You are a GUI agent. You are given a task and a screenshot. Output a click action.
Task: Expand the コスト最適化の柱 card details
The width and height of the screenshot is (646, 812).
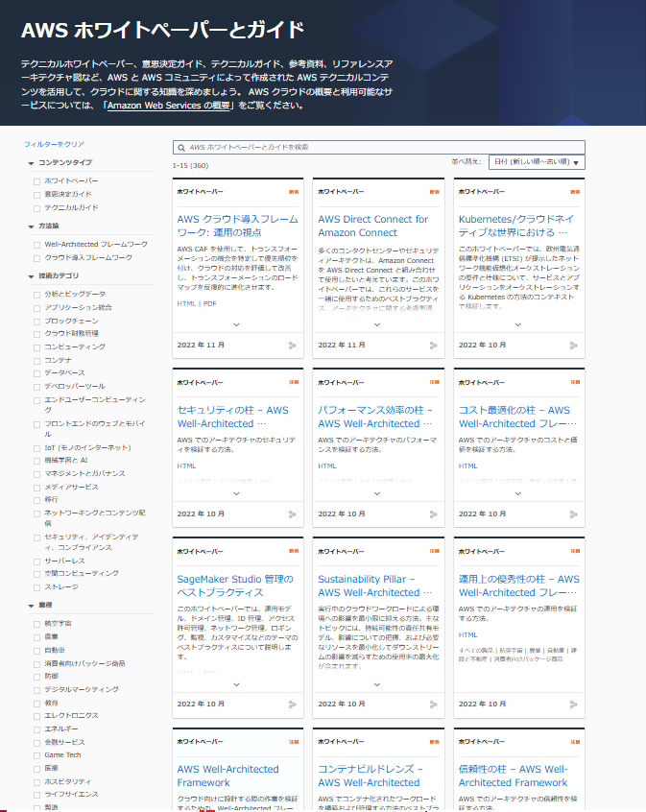tap(518, 493)
